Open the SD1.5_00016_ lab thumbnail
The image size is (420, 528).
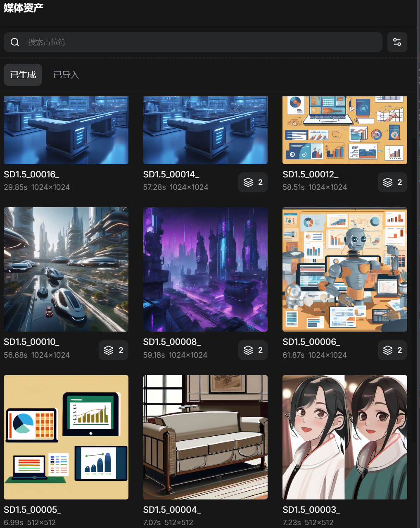(x=66, y=130)
